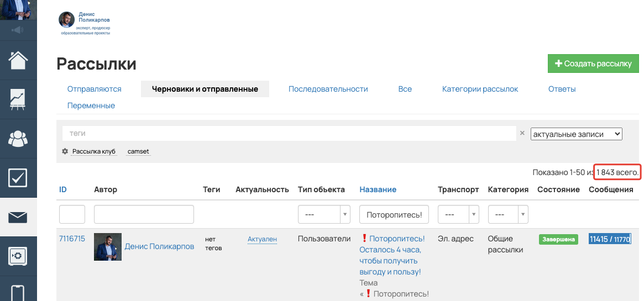
Task: Clear the tags field with the X icon
Action: tap(522, 133)
